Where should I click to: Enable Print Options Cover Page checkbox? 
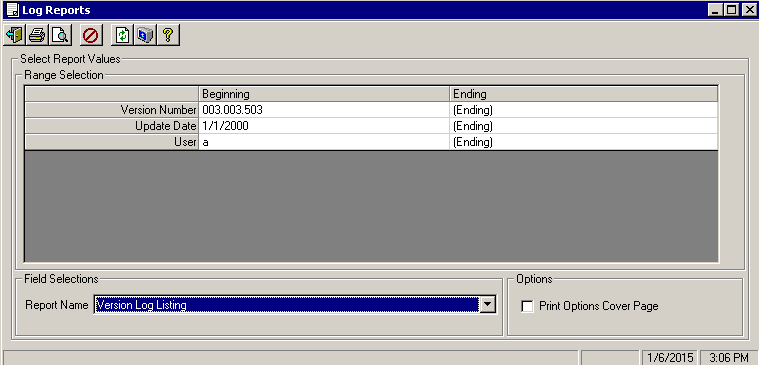[x=528, y=306]
